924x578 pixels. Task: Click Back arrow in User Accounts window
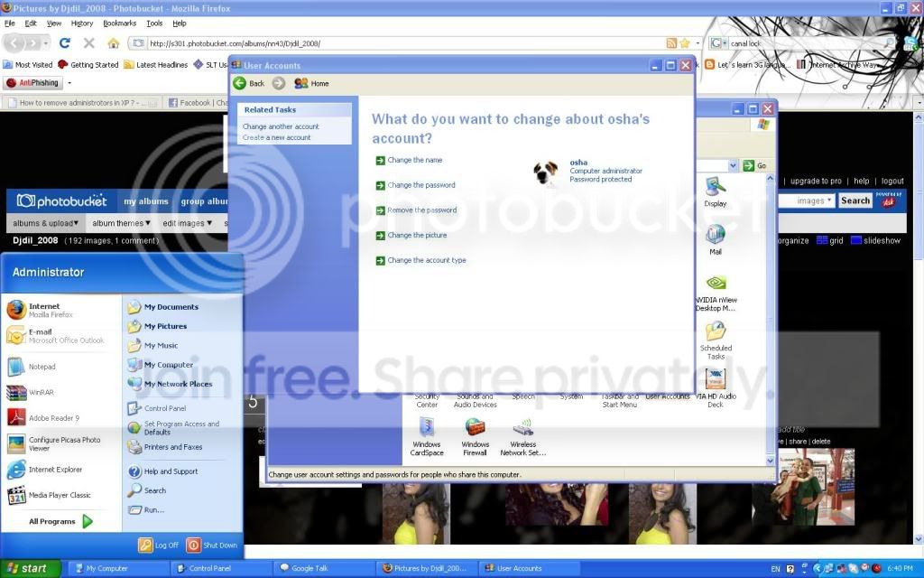pos(240,83)
